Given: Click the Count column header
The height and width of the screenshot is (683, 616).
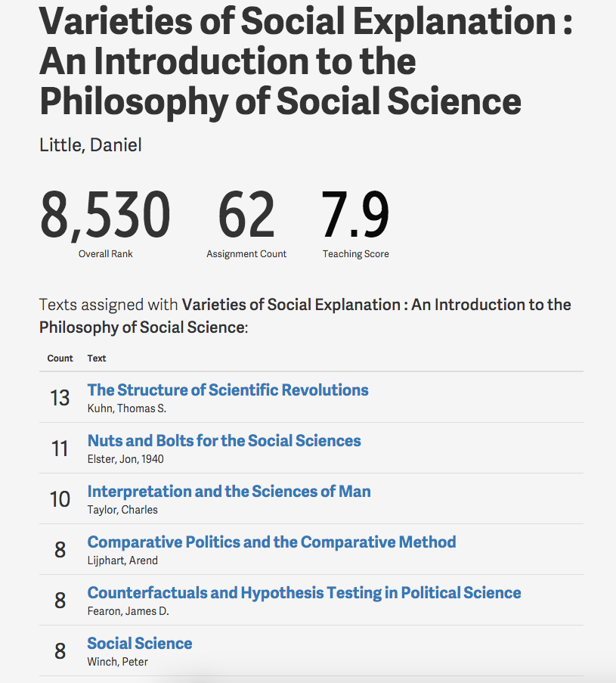Looking at the screenshot, I should 60,359.
